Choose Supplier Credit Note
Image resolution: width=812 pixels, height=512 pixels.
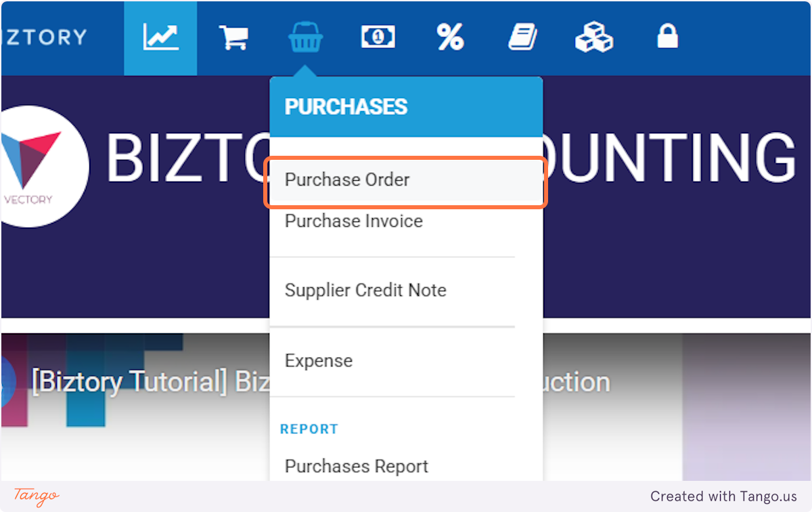365,291
